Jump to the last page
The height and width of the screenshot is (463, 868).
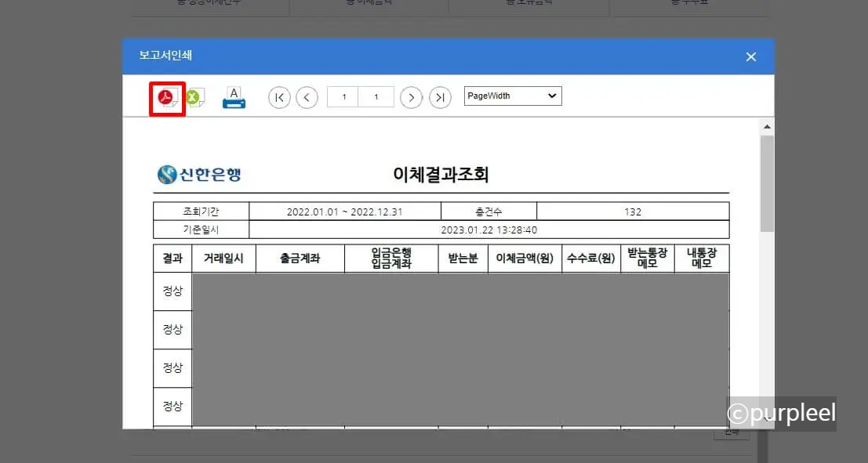click(x=440, y=96)
